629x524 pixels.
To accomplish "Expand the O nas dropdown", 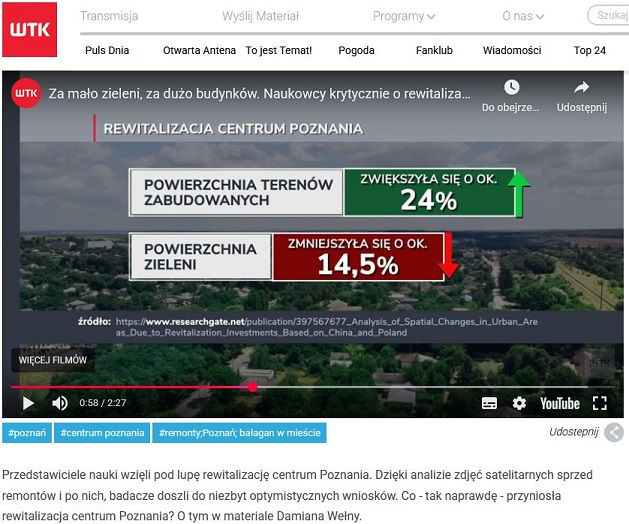I will [x=523, y=16].
